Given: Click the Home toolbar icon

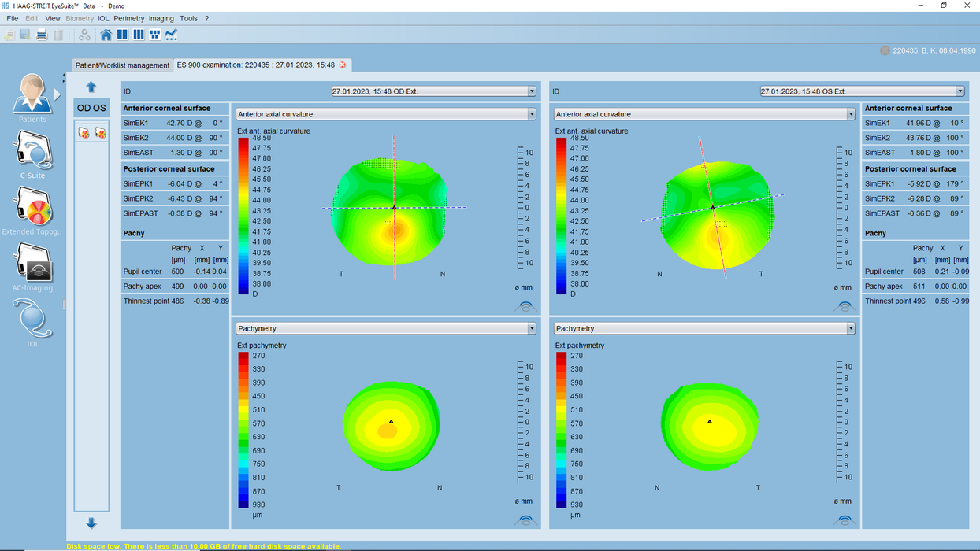Looking at the screenshot, I should 106,35.
